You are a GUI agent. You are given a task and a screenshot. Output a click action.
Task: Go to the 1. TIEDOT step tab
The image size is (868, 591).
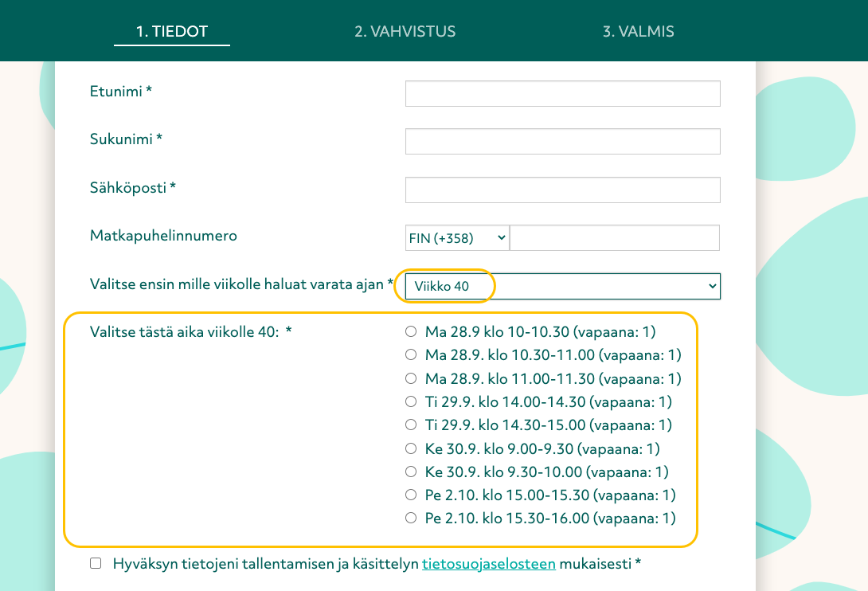[x=172, y=32]
